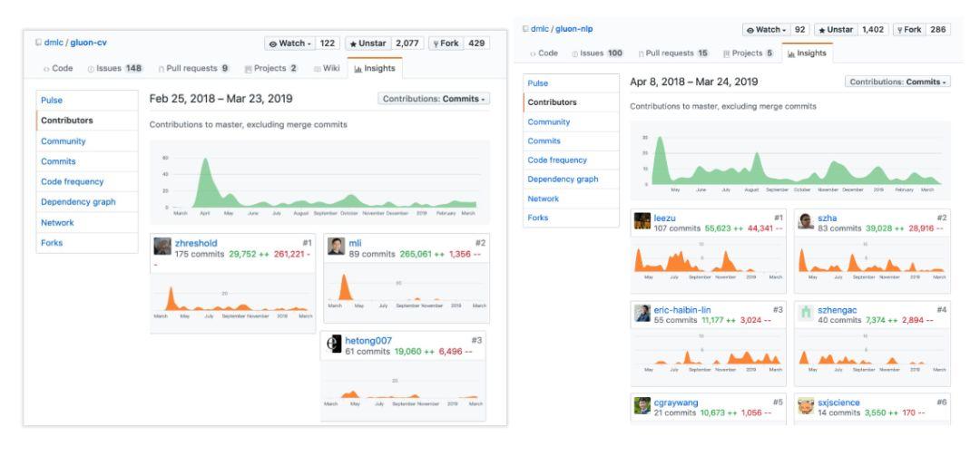Screen dimensions: 980x456
Task: Select the Insights tab in gluon-cv
Action: (375, 68)
